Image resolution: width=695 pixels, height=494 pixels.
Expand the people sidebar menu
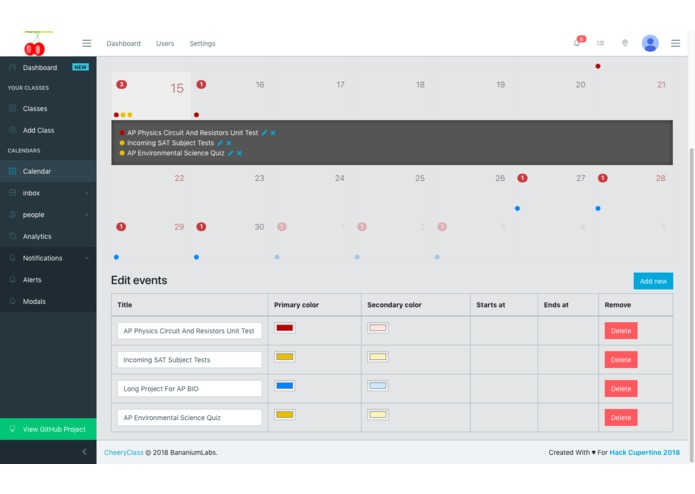(48, 214)
